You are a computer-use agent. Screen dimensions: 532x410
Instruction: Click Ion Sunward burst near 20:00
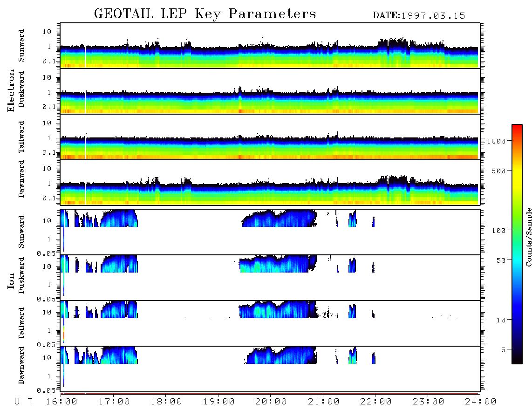[280, 219]
